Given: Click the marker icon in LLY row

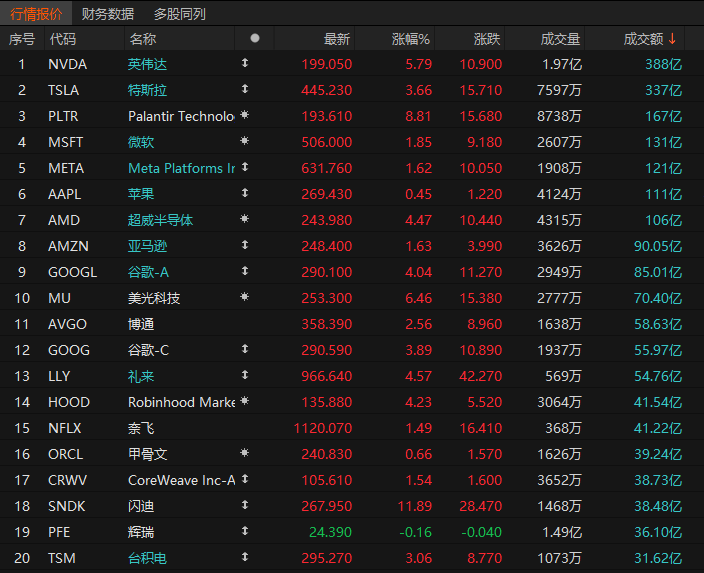Looking at the screenshot, I should coord(245,375).
